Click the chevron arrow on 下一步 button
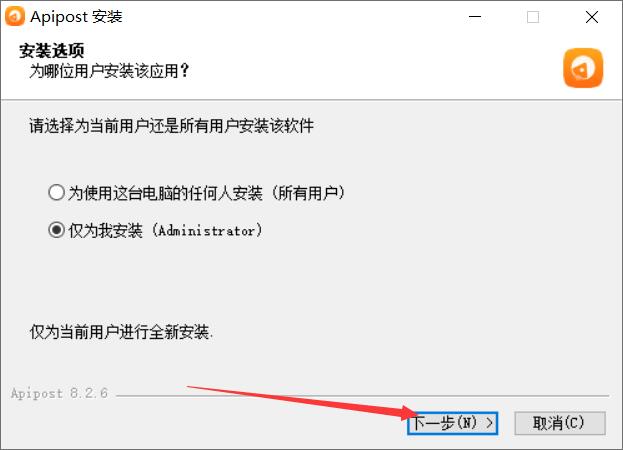Screen dimensions: 623x450 [490, 423]
